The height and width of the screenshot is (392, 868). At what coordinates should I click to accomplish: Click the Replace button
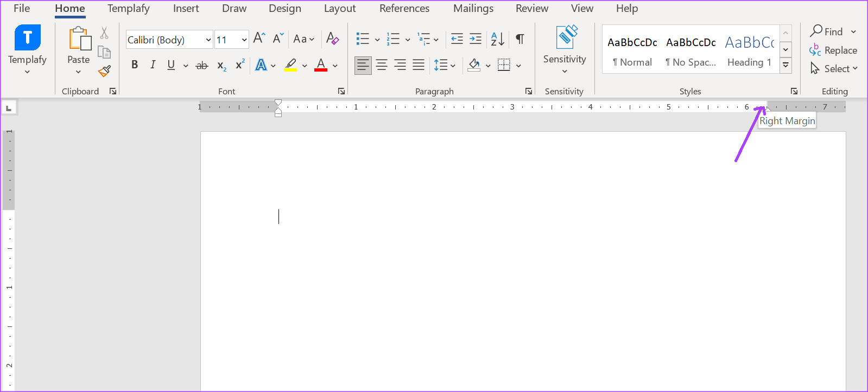(834, 50)
